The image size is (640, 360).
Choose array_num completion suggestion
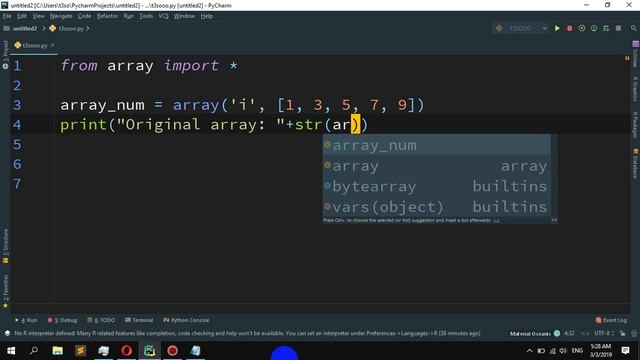tap(437, 145)
